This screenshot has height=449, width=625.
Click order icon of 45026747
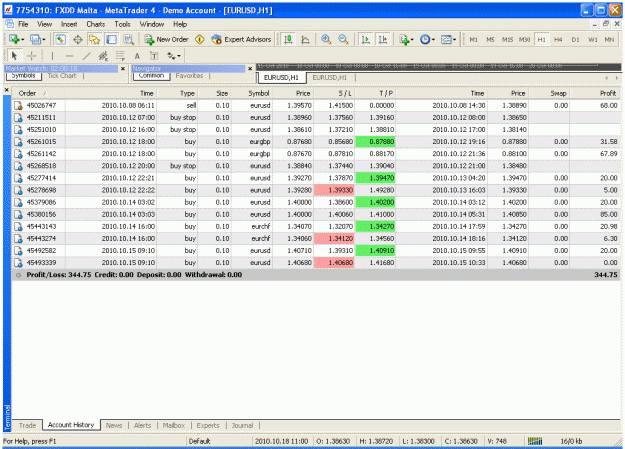point(18,106)
